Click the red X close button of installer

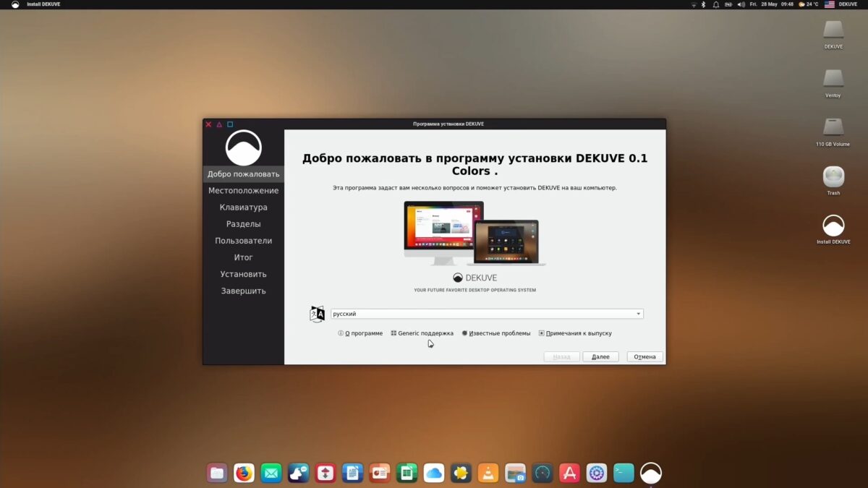coord(208,124)
